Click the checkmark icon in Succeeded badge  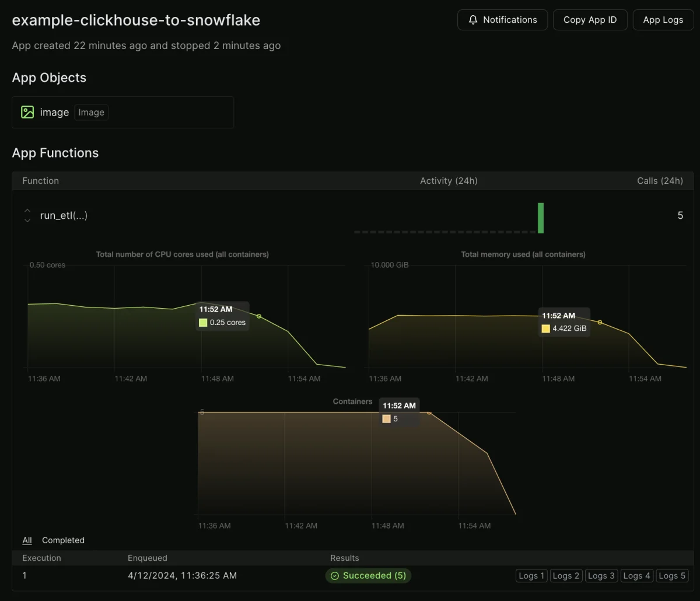(x=335, y=576)
